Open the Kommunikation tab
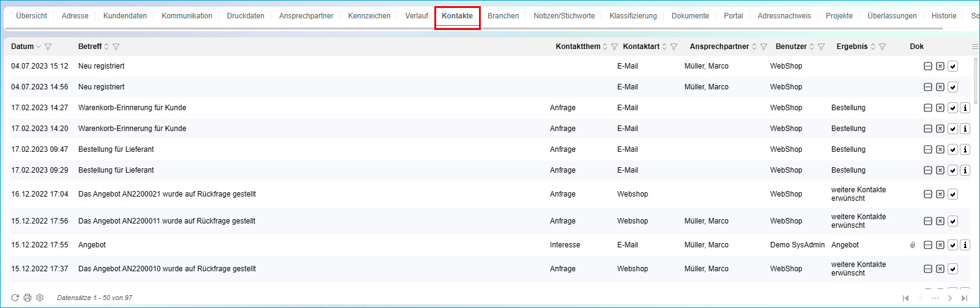This screenshot has height=308, width=980. click(187, 16)
